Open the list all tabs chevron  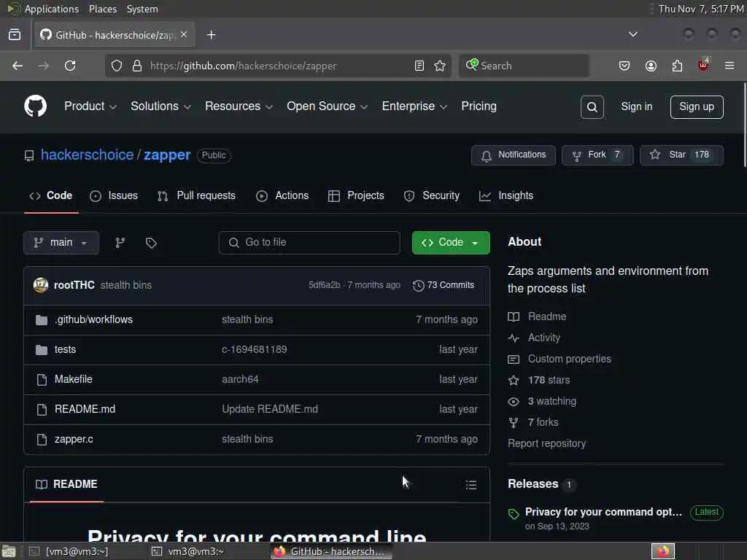(x=632, y=34)
